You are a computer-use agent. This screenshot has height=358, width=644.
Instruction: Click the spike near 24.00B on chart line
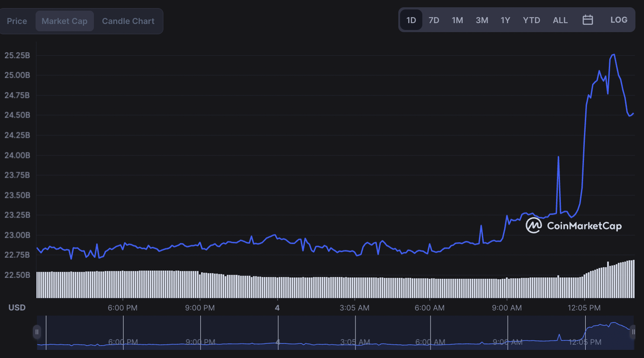tap(558, 157)
